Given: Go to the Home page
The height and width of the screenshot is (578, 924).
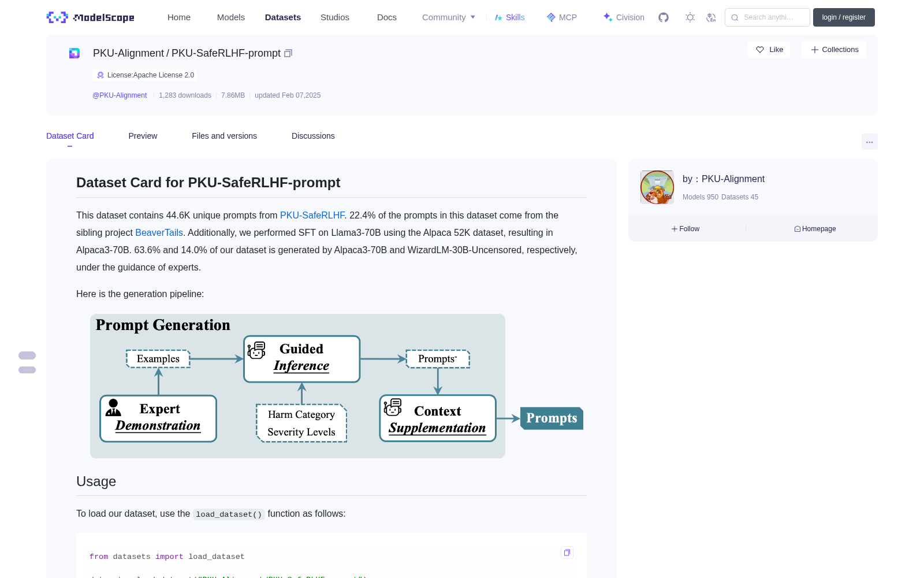Looking at the screenshot, I should (x=179, y=17).
